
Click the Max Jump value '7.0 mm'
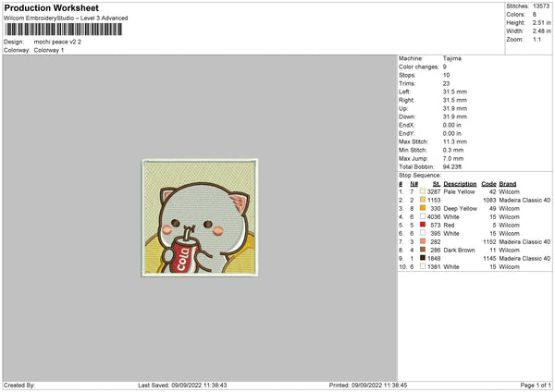(453, 158)
